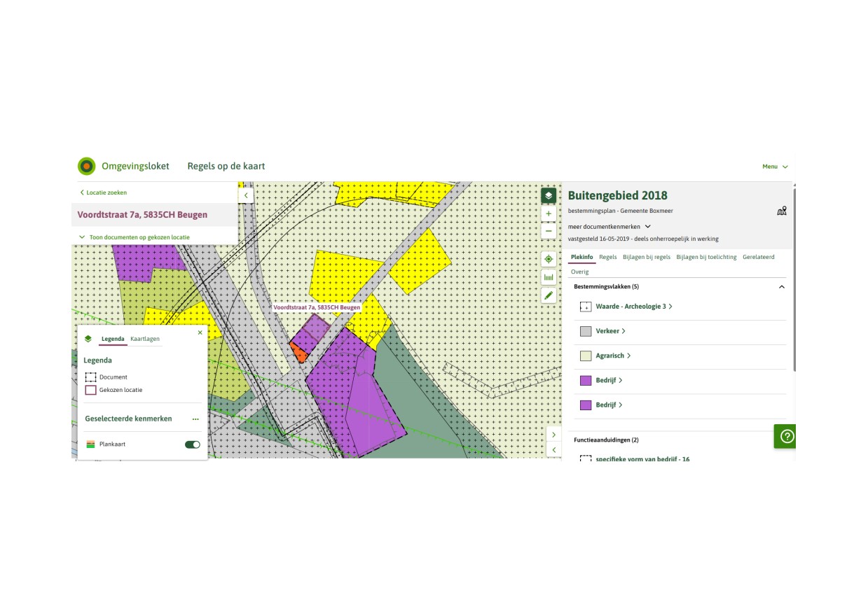Close the legend panel
The image size is (868, 609).
[200, 333]
